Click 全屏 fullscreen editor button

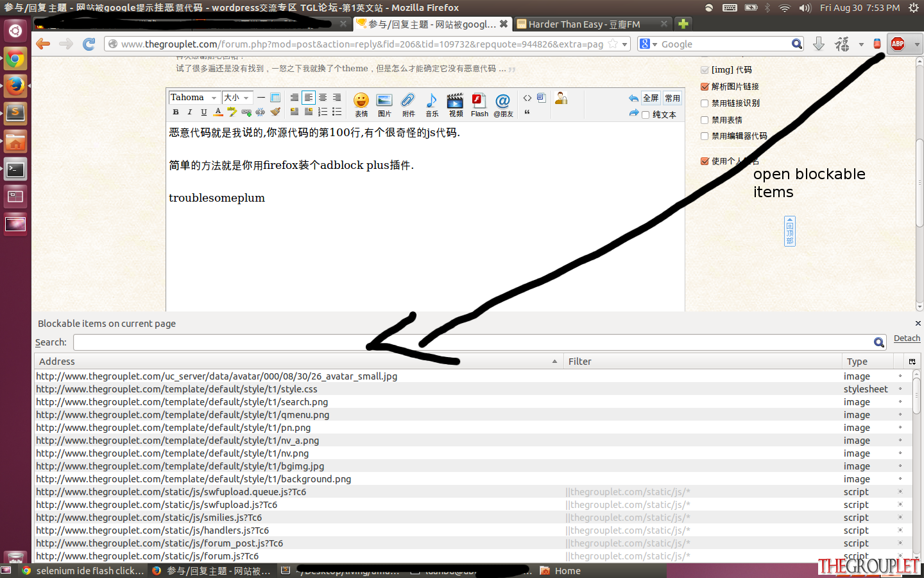click(651, 98)
